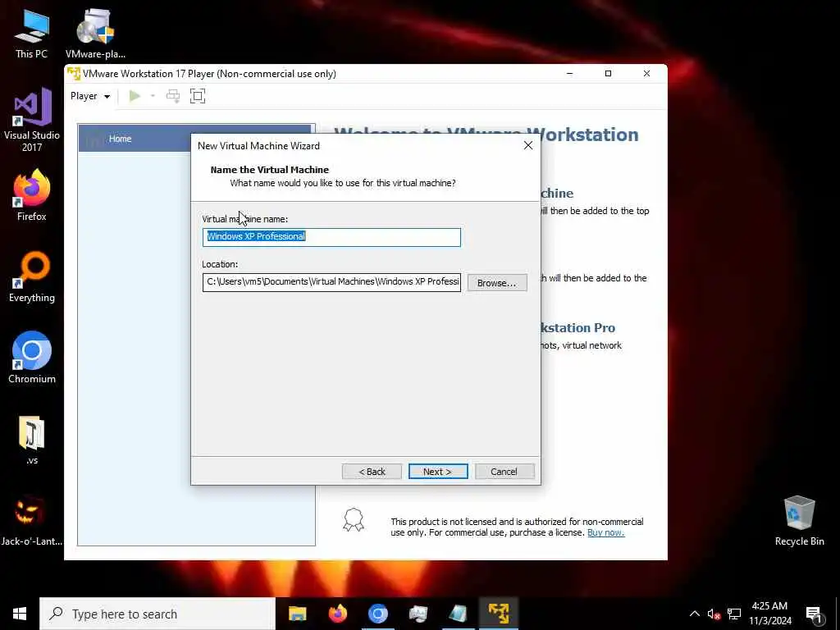Select the .vs folder desktop icon
The image size is (840, 630).
[x=32, y=440]
